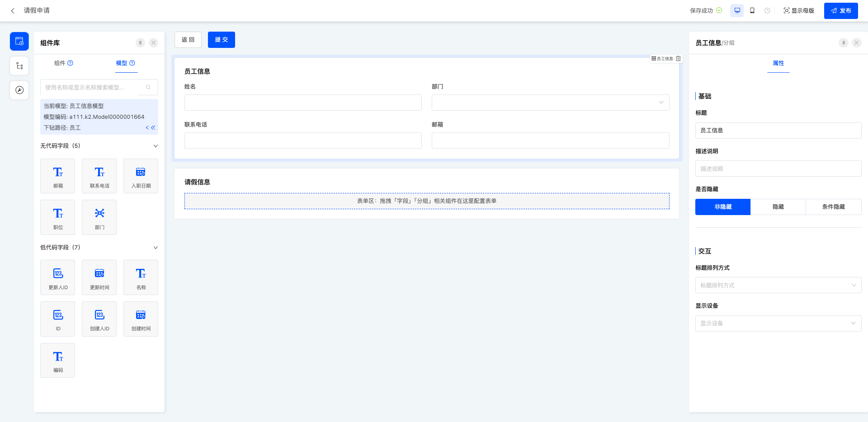
Task: Open the 显示设备 dropdown
Action: [x=778, y=324]
